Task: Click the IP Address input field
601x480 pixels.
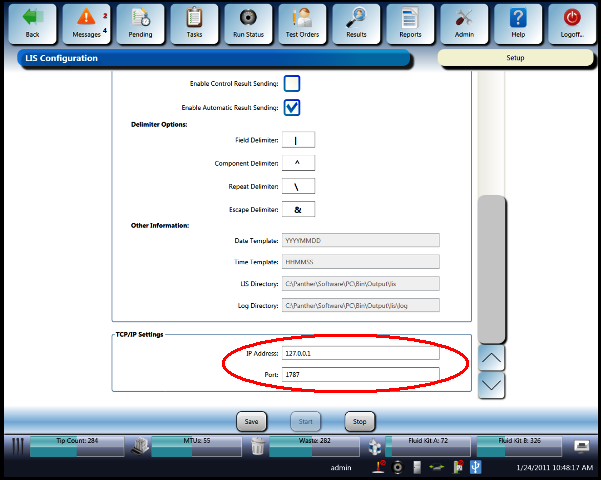Action: (x=361, y=353)
